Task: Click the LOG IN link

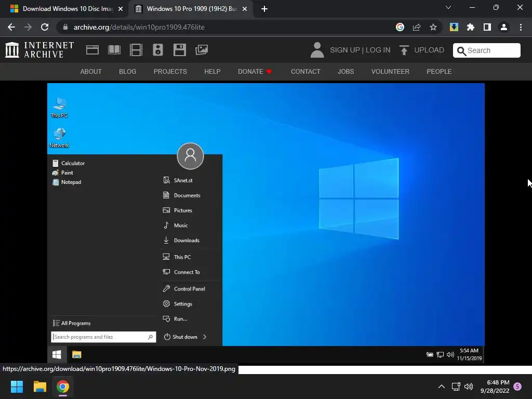Action: coord(378,50)
